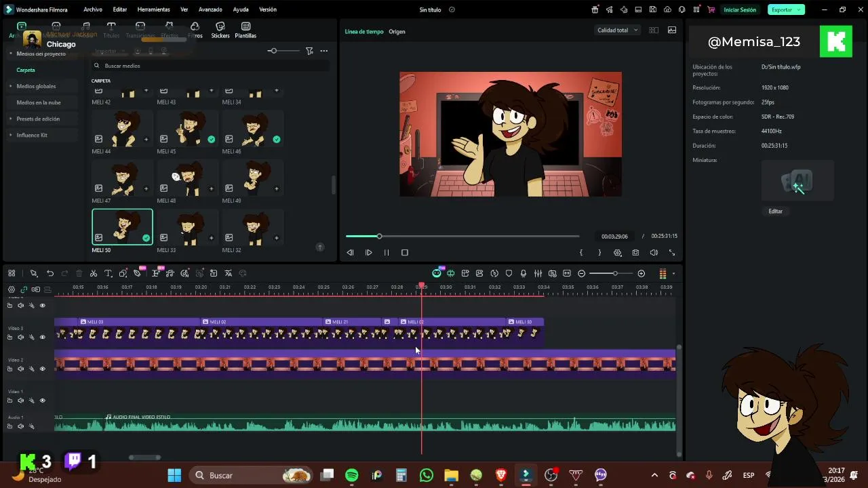This screenshot has width=868, height=488.
Task: Add MELI 47 to the timeline
Action: (x=146, y=188)
